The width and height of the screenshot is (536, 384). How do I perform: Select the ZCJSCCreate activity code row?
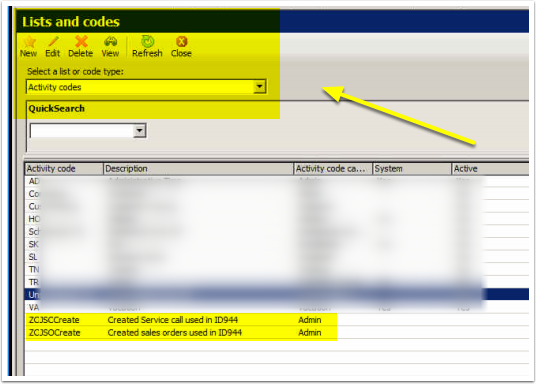click(277, 320)
